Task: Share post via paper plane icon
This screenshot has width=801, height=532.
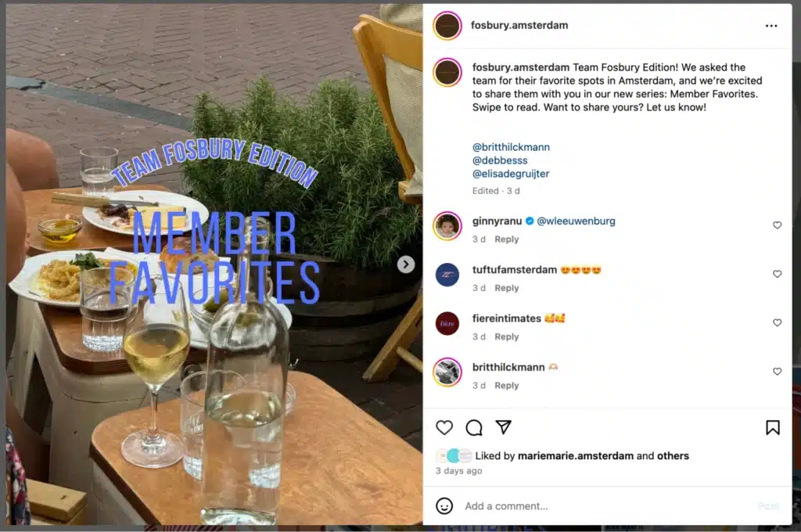Action: click(x=503, y=426)
